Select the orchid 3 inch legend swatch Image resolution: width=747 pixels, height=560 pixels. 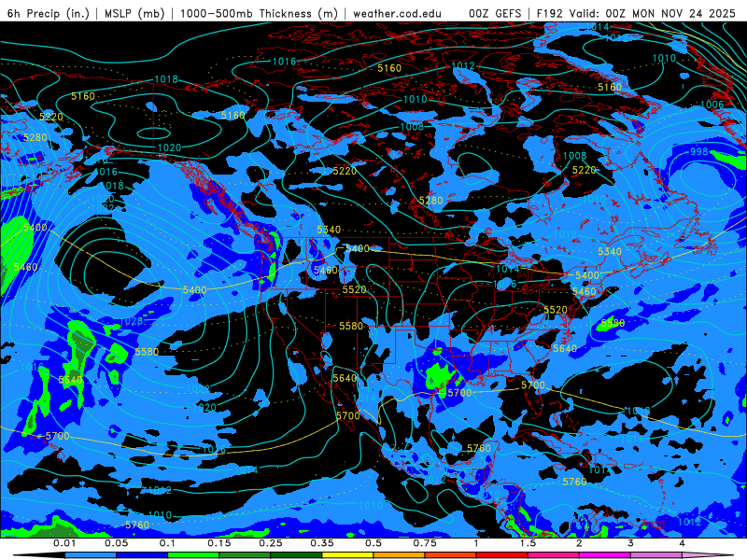[656, 555]
